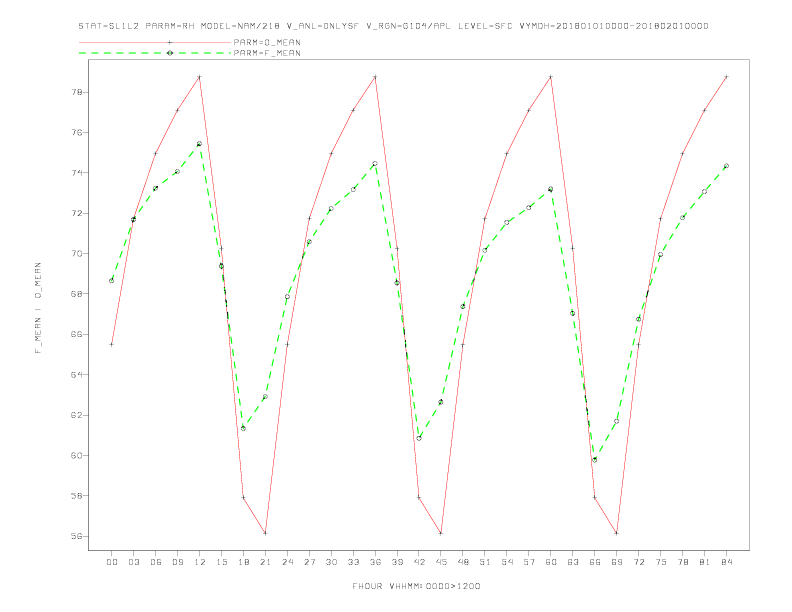
Task: Click the y-axis tick label 78
Action: 76,92
